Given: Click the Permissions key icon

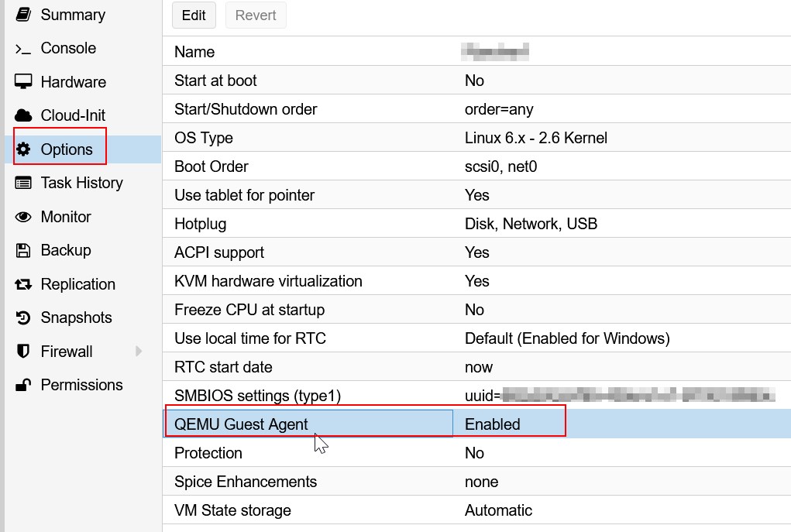Looking at the screenshot, I should pyautogui.click(x=23, y=385).
